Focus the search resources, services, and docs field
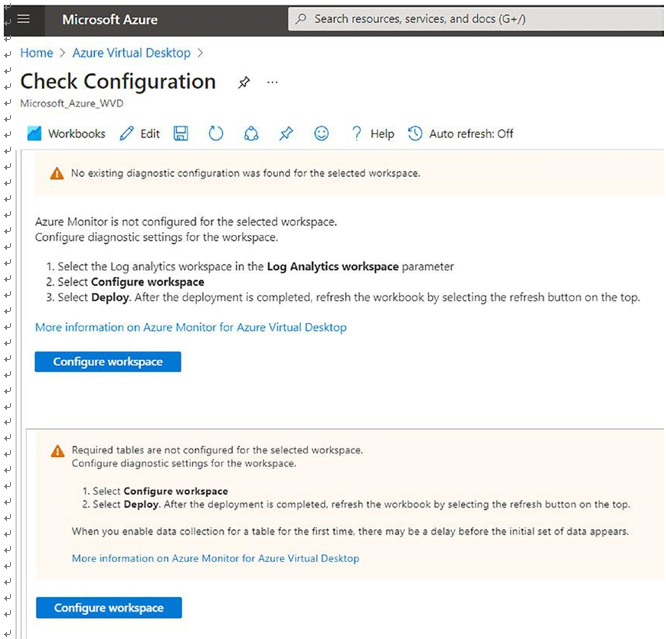Image resolution: width=666 pixels, height=639 pixels. tap(476, 19)
